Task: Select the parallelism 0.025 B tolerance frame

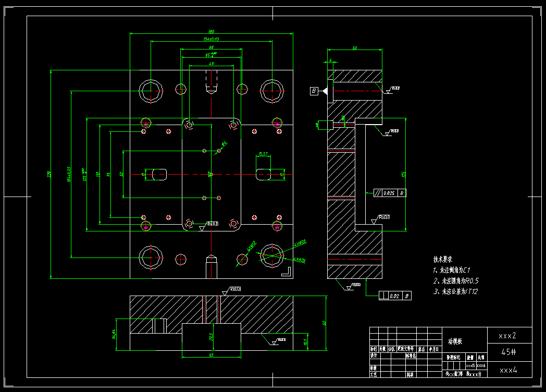Action: point(390,193)
